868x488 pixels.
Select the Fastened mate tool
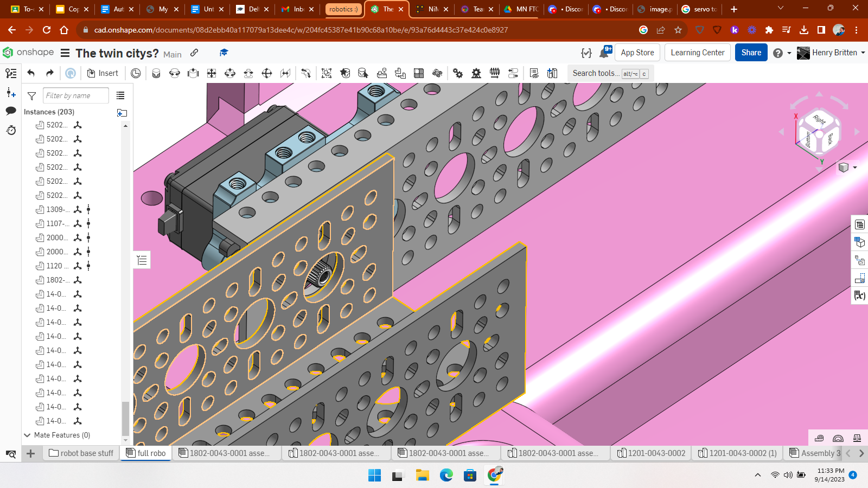[156, 73]
